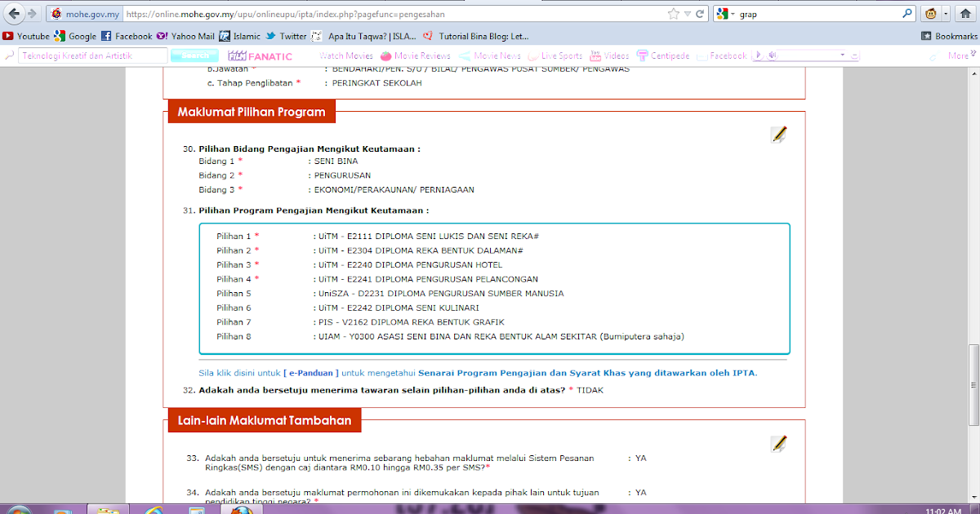The image size is (980, 514).
Task: Click 'TIDAK' answer of question 32
Action: click(590, 391)
